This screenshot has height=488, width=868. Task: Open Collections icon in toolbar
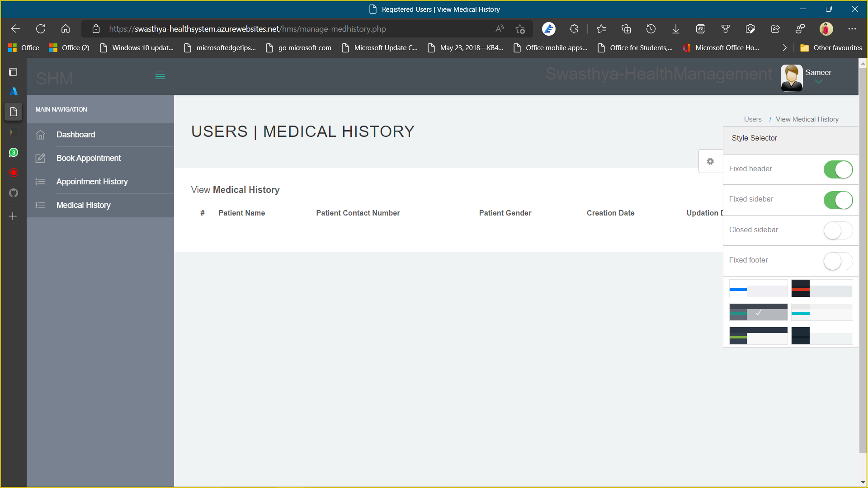coord(626,29)
